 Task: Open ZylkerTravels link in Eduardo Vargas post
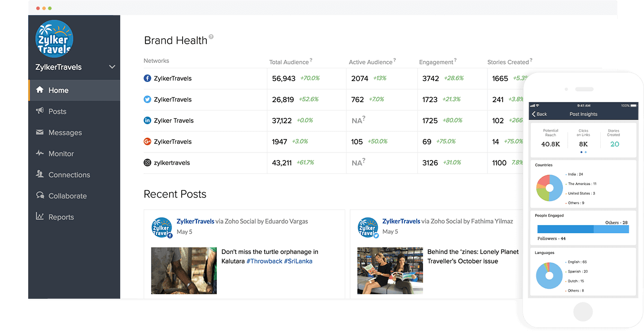(196, 221)
